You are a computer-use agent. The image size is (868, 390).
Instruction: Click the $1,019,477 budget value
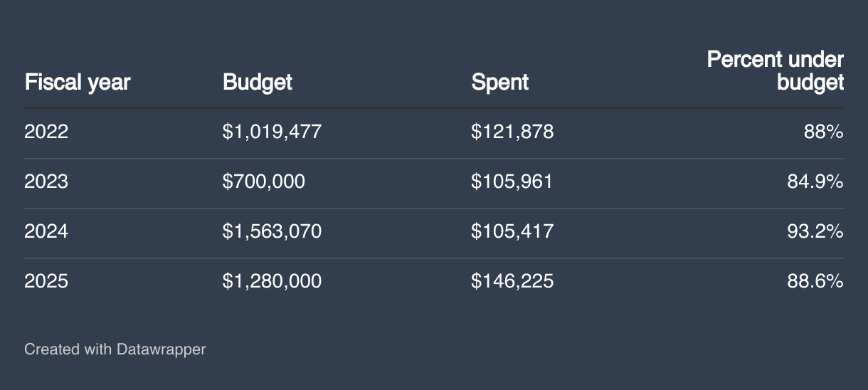click(x=272, y=132)
